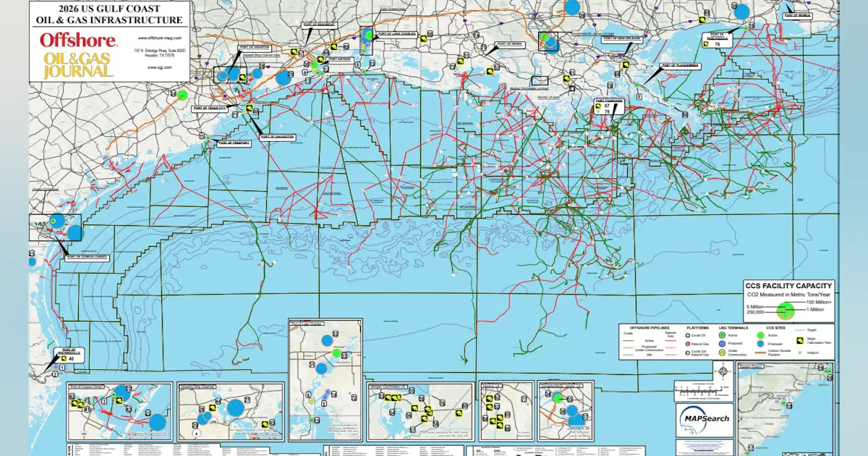The width and height of the screenshot is (868, 456).
Task: Select the Port of Plaquemines label
Action: 679,65
